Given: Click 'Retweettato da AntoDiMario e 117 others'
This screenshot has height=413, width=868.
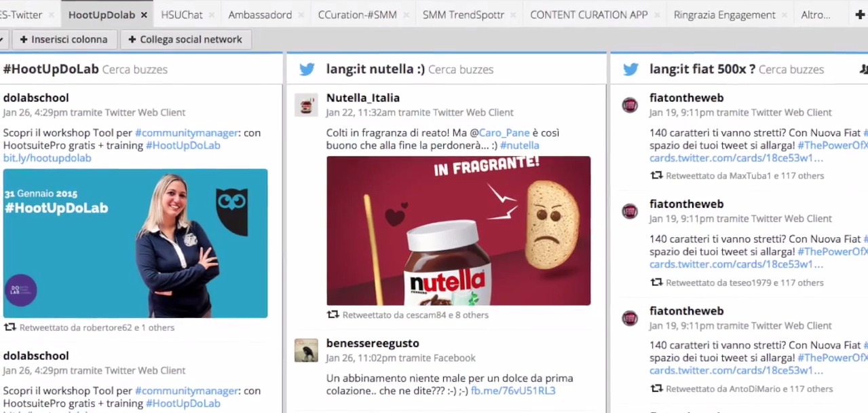Looking at the screenshot, I should [749, 389].
